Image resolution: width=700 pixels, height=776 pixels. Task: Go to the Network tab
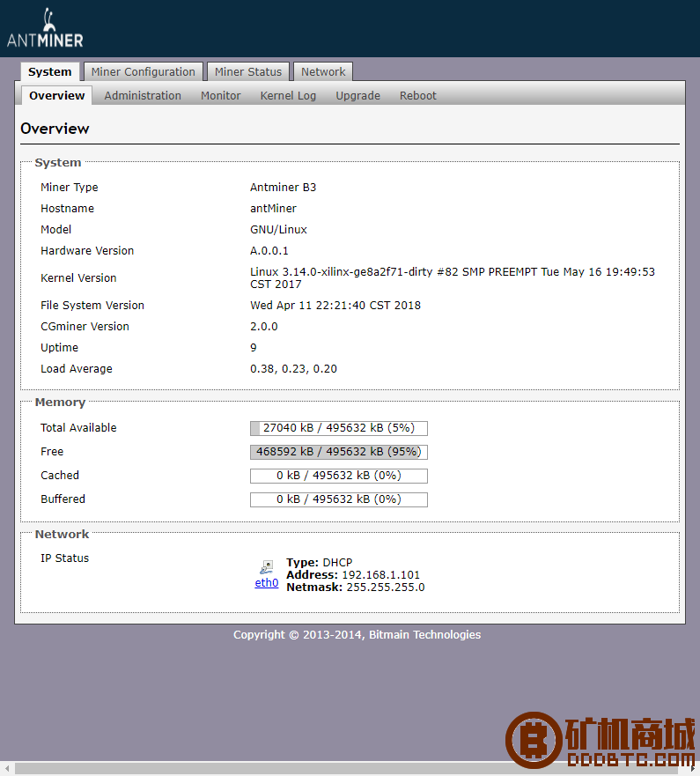(323, 71)
